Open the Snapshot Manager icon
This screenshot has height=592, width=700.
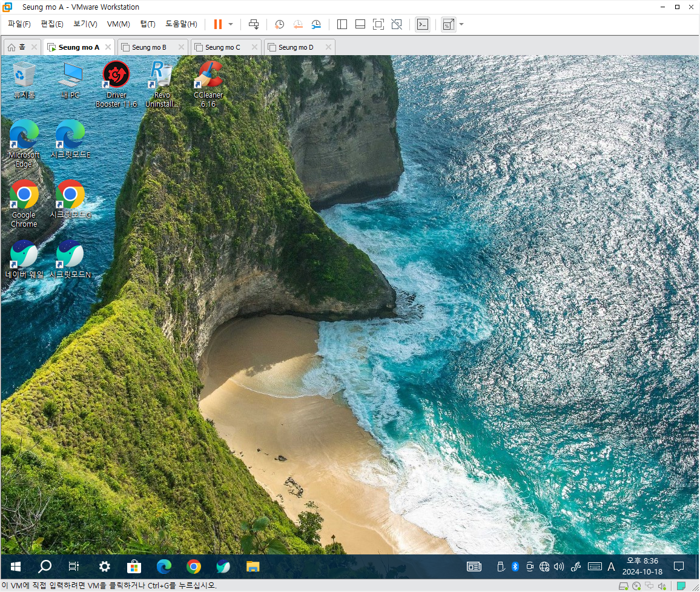click(316, 24)
